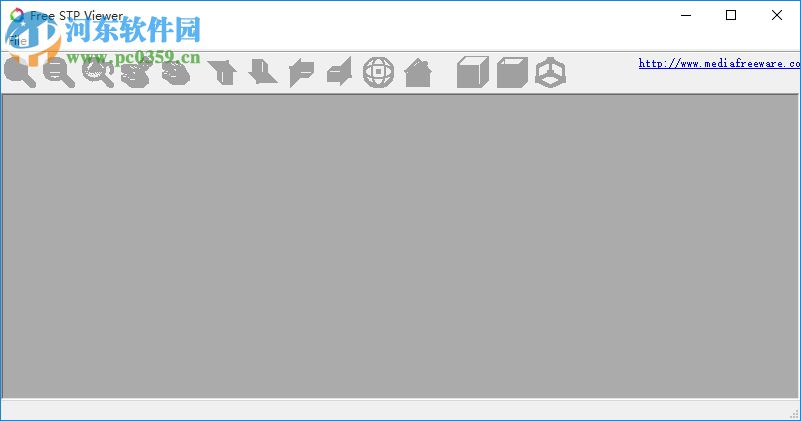Click the right side view arrow icon
Image resolution: width=801 pixels, height=421 pixels.
[340, 72]
